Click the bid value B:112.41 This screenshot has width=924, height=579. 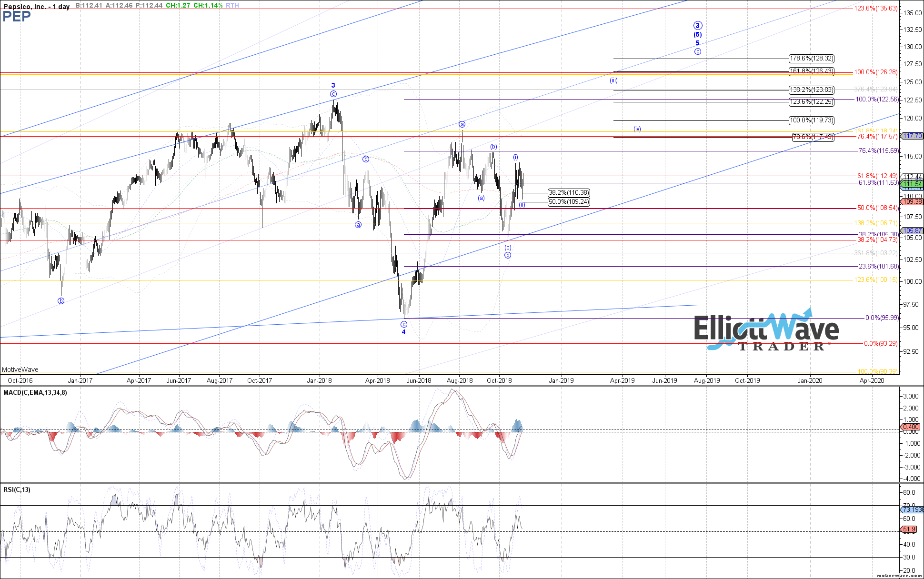click(x=90, y=5)
